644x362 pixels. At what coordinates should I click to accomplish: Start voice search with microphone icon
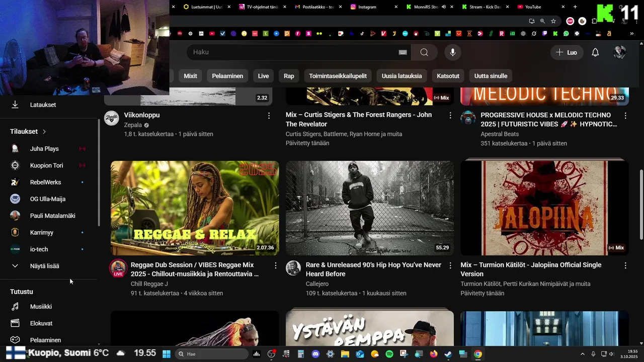[453, 52]
